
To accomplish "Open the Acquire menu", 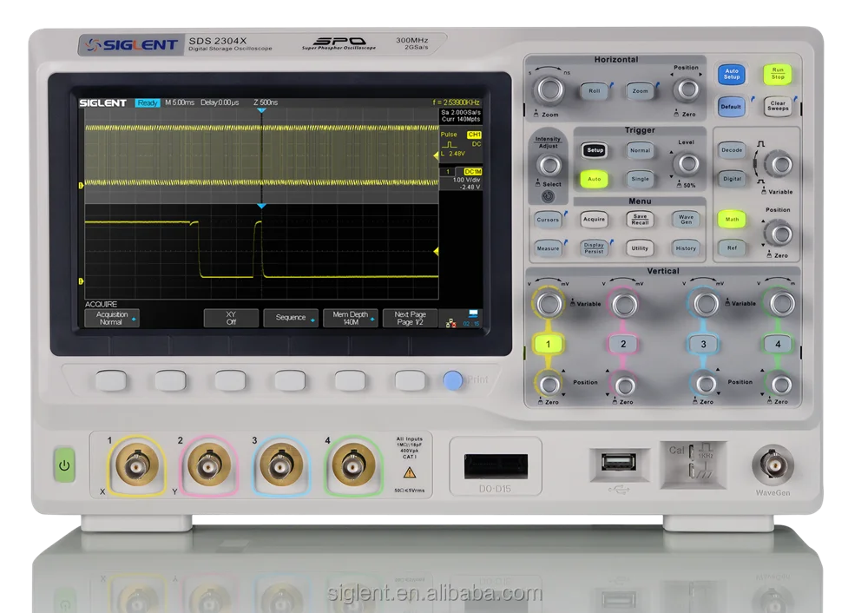I will (594, 220).
